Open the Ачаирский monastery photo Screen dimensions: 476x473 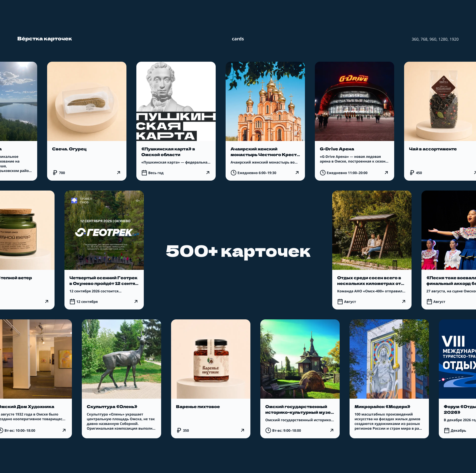point(265,101)
